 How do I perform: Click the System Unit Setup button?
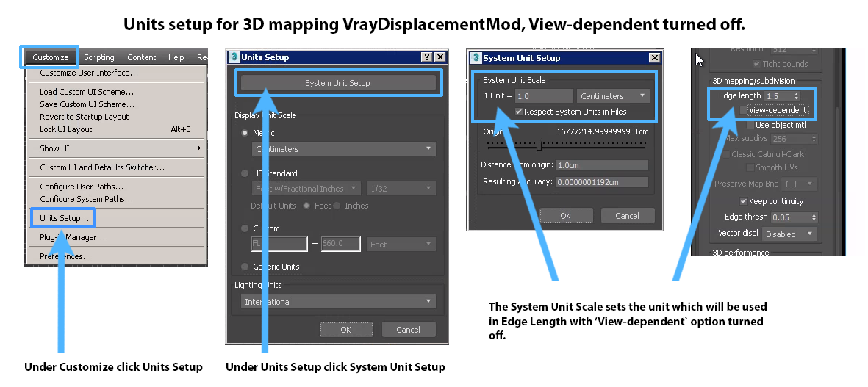337,83
